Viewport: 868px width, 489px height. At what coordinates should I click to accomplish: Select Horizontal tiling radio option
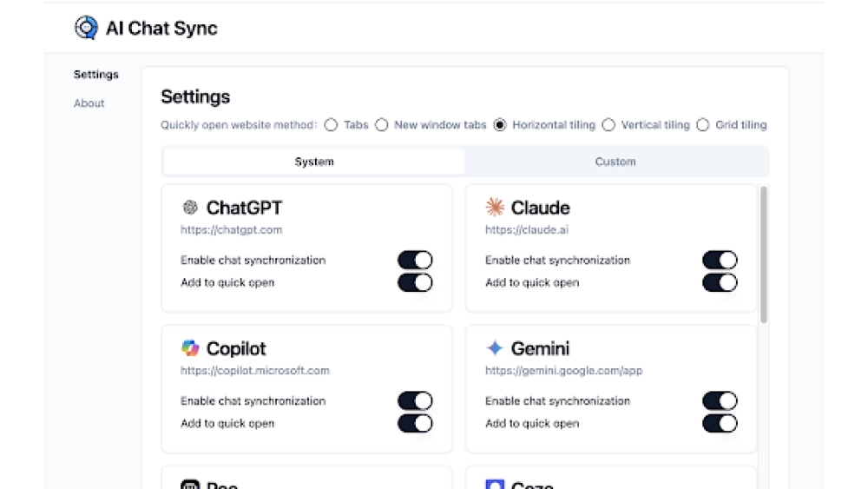[x=500, y=125]
